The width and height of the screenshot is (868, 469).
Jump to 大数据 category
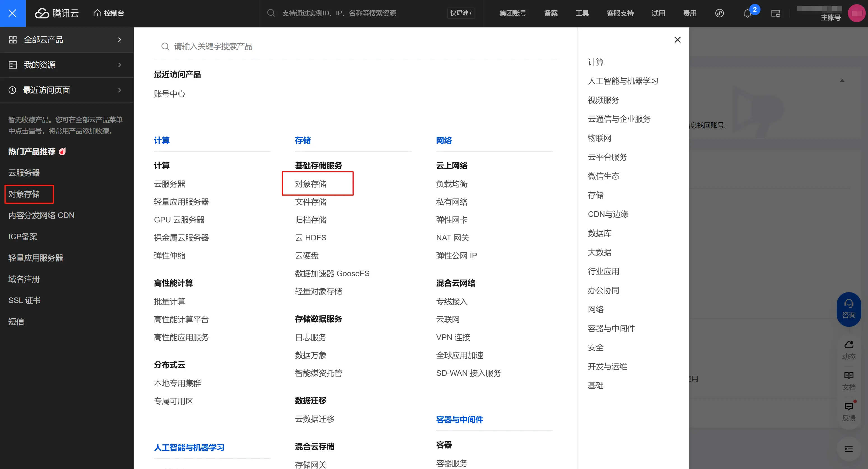pos(599,252)
